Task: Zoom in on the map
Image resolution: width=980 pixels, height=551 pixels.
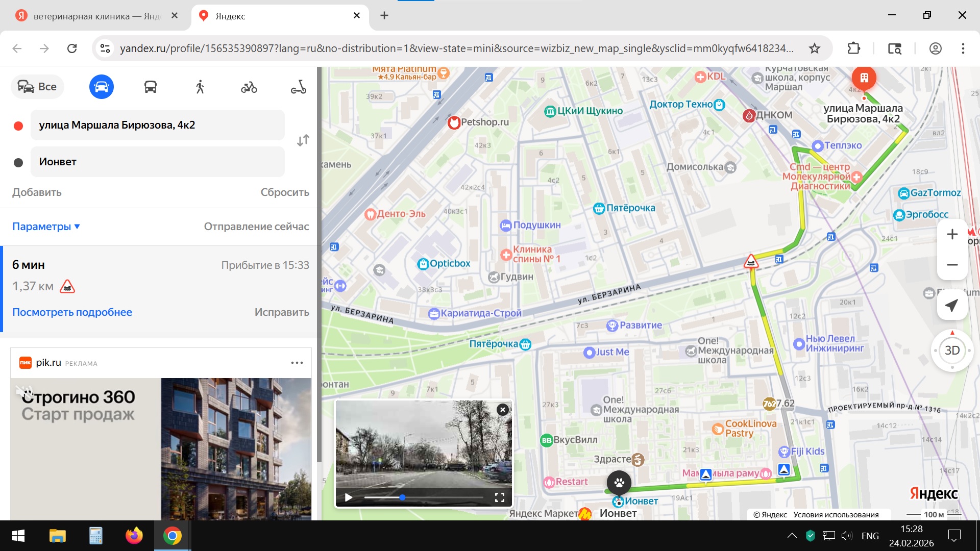Action: point(952,234)
